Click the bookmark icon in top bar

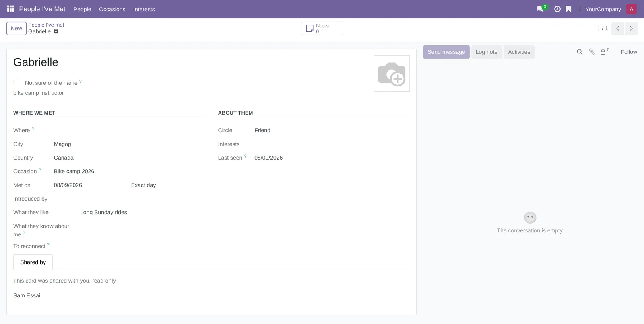click(x=568, y=9)
